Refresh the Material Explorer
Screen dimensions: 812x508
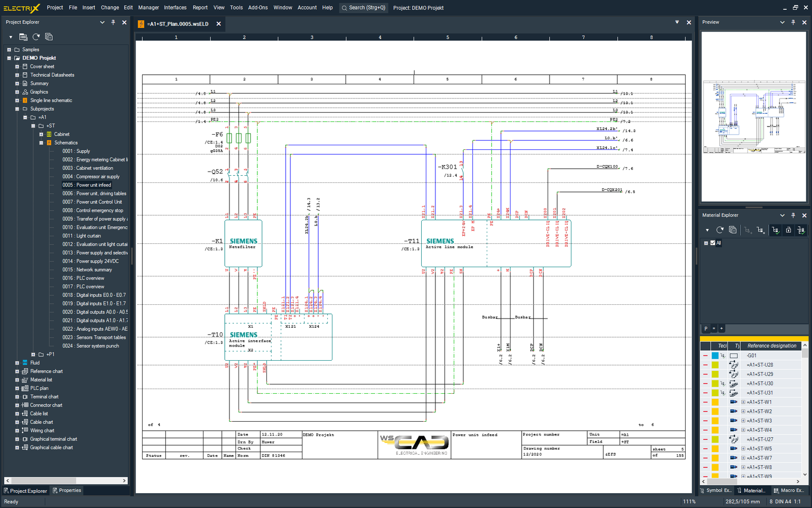tap(720, 230)
